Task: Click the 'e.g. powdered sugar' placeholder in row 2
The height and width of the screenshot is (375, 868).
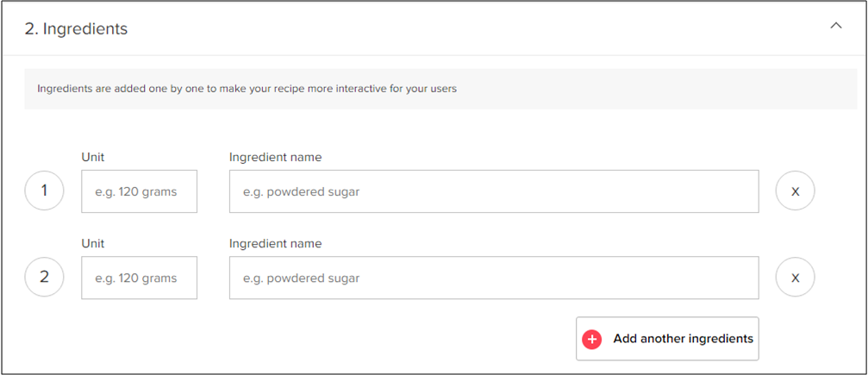Action: point(301,278)
